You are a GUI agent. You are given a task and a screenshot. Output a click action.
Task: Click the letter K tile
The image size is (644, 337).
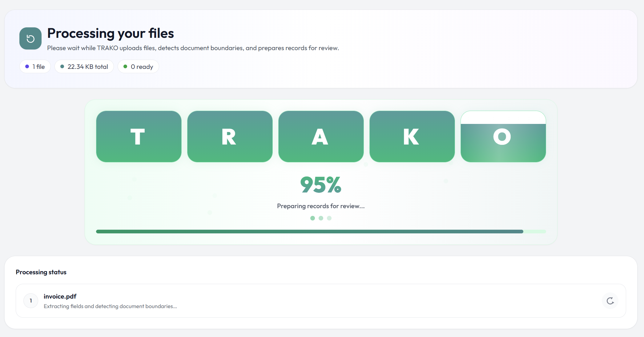tap(412, 137)
